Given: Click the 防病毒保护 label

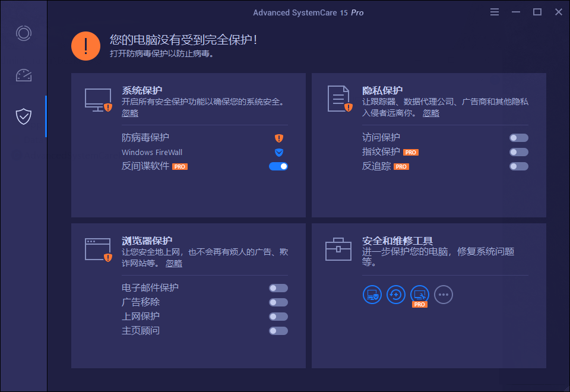Looking at the screenshot, I should tap(145, 137).
